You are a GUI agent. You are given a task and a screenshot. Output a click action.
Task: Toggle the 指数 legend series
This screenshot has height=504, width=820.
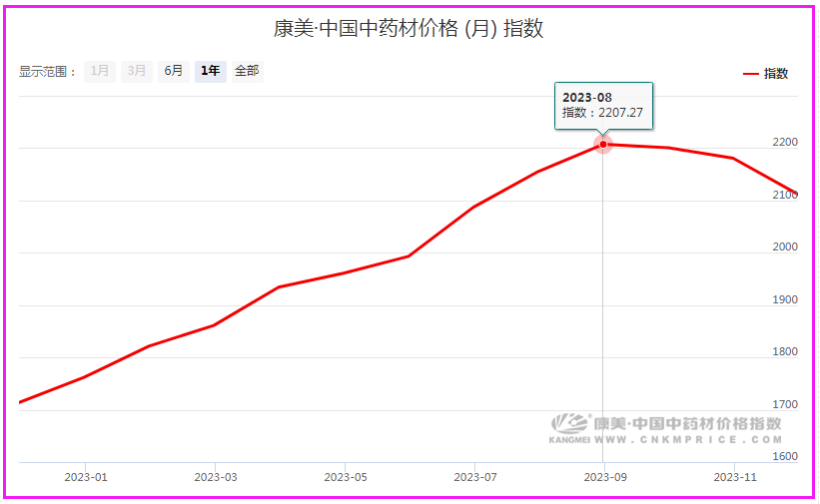pyautogui.click(x=766, y=74)
